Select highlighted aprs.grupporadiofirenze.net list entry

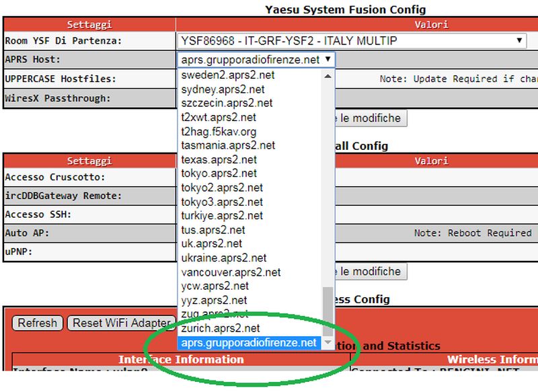tap(249, 343)
